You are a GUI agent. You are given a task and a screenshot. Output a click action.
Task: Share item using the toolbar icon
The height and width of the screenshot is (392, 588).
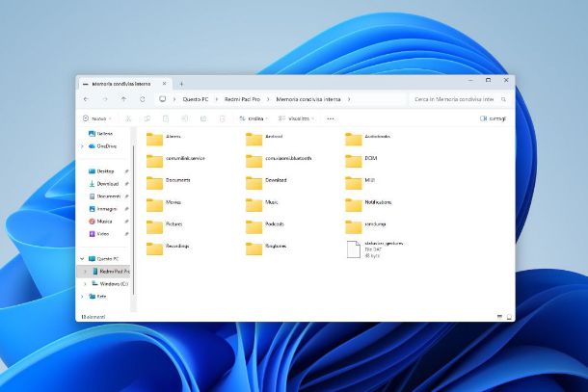203,118
